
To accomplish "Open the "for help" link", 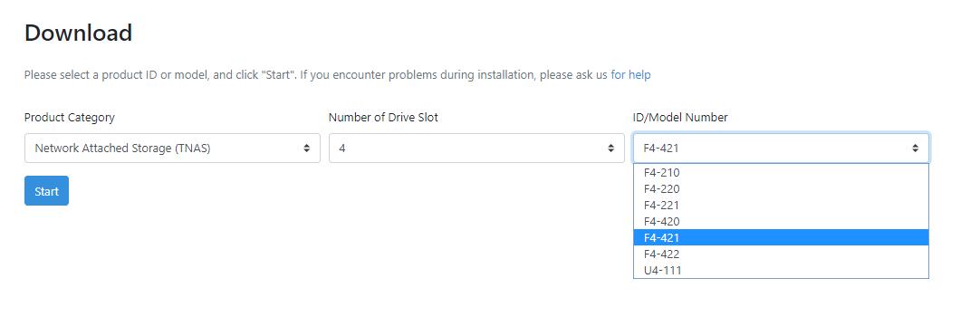I will coord(630,75).
